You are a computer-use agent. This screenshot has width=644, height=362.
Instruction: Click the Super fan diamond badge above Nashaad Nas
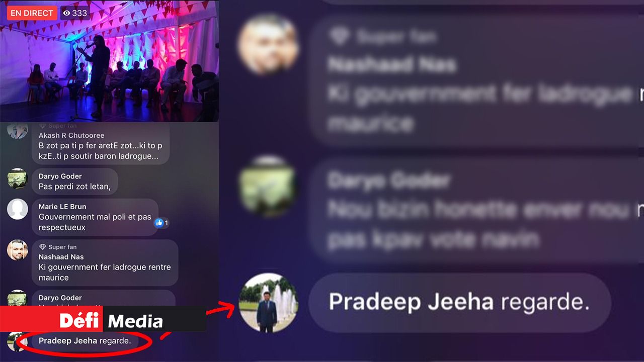point(43,247)
